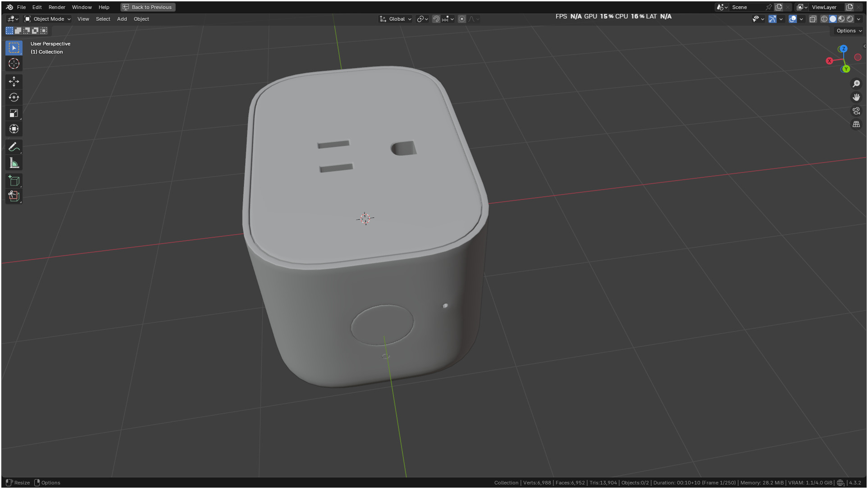
Task: Activate the Scale tool
Action: (x=14, y=113)
